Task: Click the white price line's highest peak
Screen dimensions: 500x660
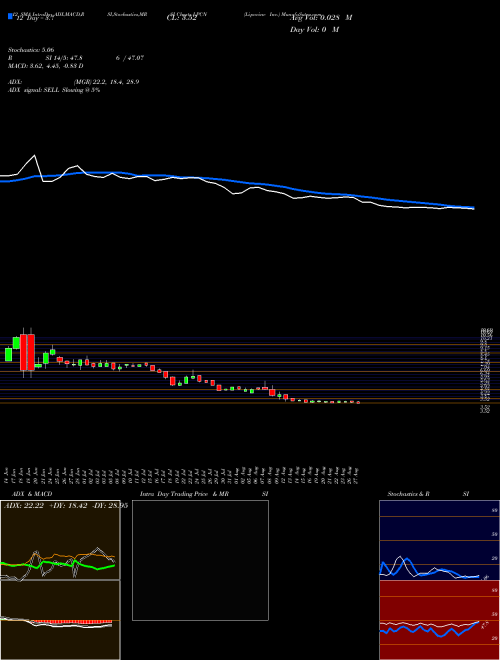Action: 35,156
